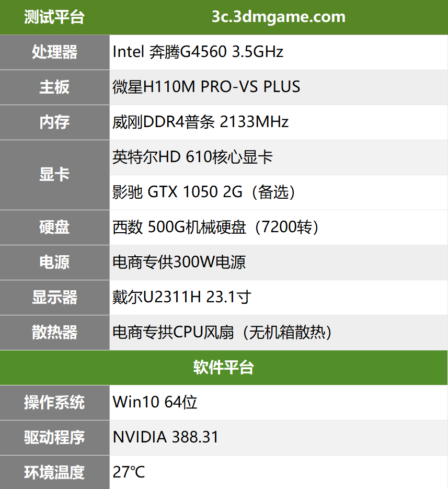Image resolution: width=448 pixels, height=489 pixels.
Task: Select the 电源 row label
Action: pyautogui.click(x=54, y=262)
